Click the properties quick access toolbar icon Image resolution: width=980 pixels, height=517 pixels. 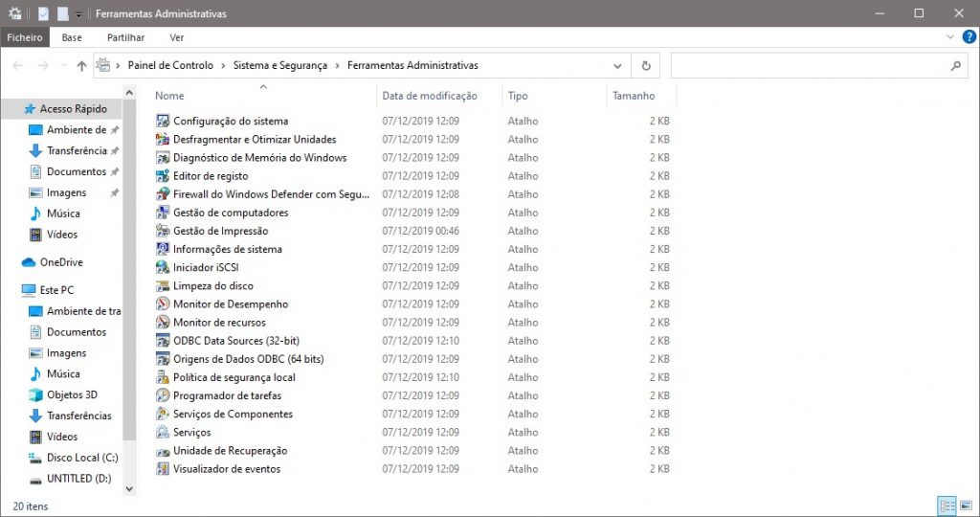[x=42, y=13]
